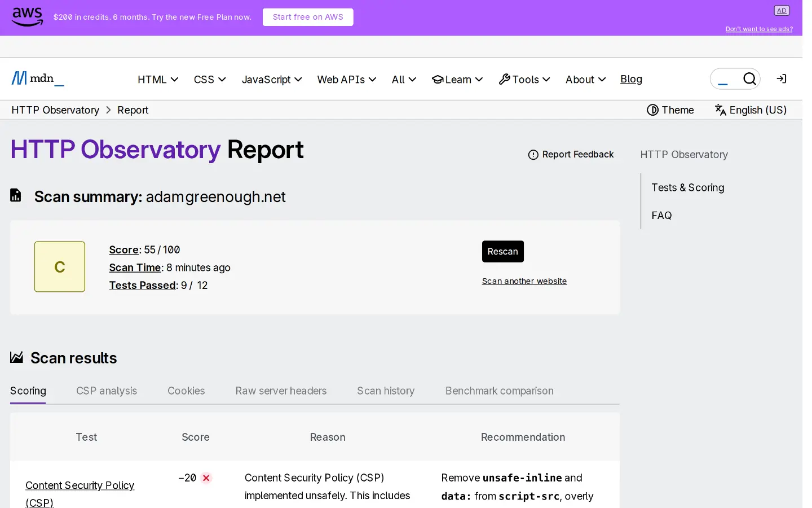Click the red failed X icon next to -20
Viewport: 812px width, 508px height.
[206, 478]
